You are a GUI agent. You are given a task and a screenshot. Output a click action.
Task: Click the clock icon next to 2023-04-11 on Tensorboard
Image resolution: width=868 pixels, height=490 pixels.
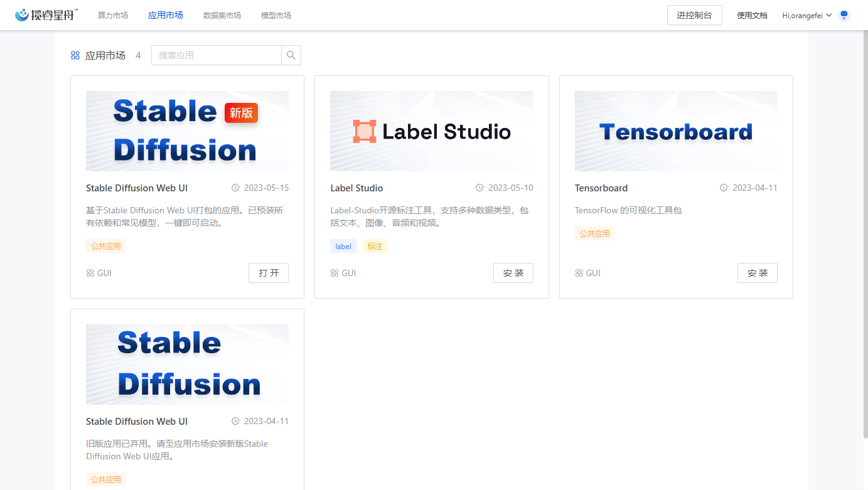pos(725,188)
